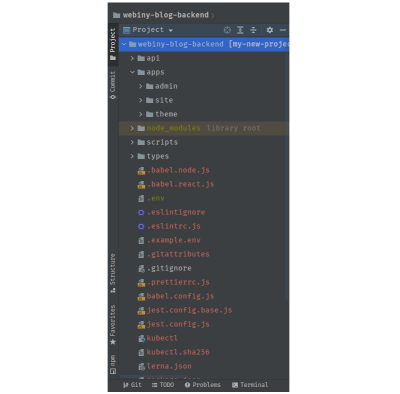
Task: Open the Project panel settings gear
Action: (x=270, y=30)
